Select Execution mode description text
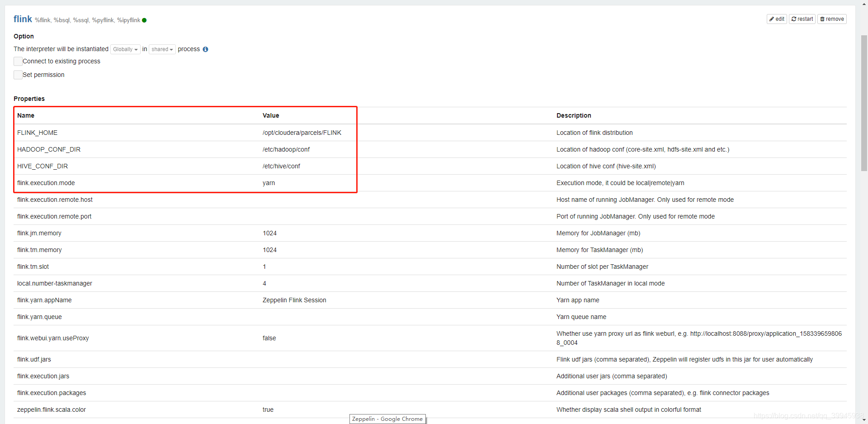 620,183
